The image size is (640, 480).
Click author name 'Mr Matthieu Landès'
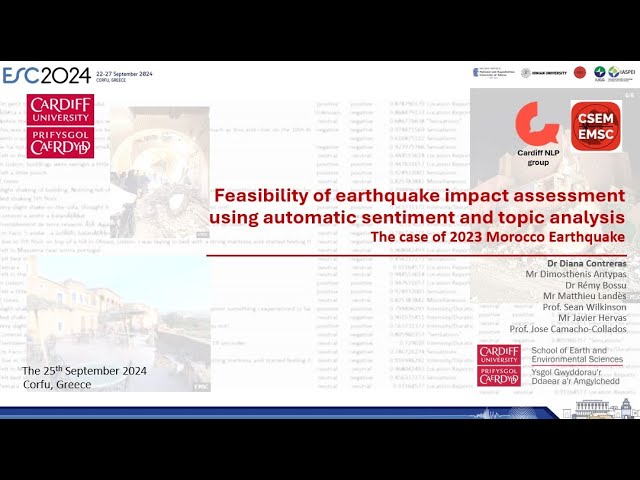pos(584,296)
